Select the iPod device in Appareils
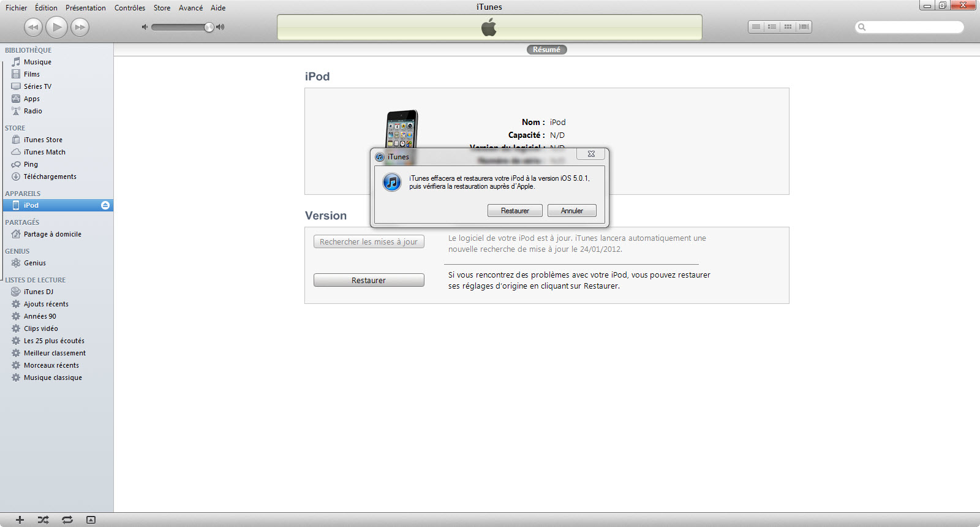The width and height of the screenshot is (980, 527). pyautogui.click(x=56, y=205)
